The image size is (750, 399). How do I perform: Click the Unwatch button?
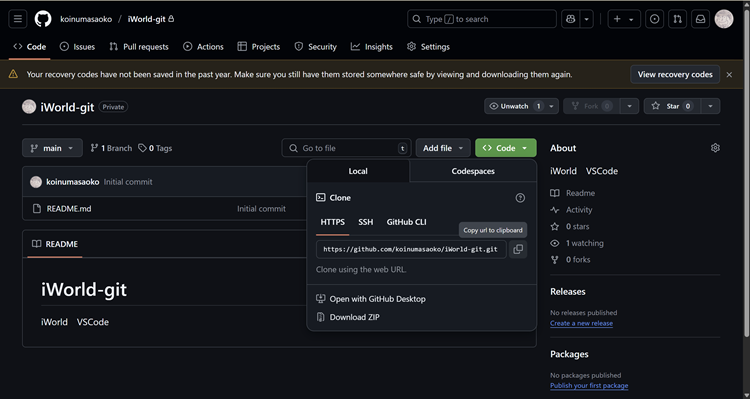click(x=515, y=106)
